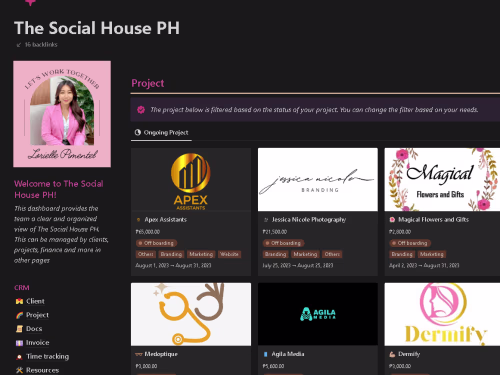Open Magical Flowers and Gifts card
500x375 pixels.
pyautogui.click(x=442, y=212)
